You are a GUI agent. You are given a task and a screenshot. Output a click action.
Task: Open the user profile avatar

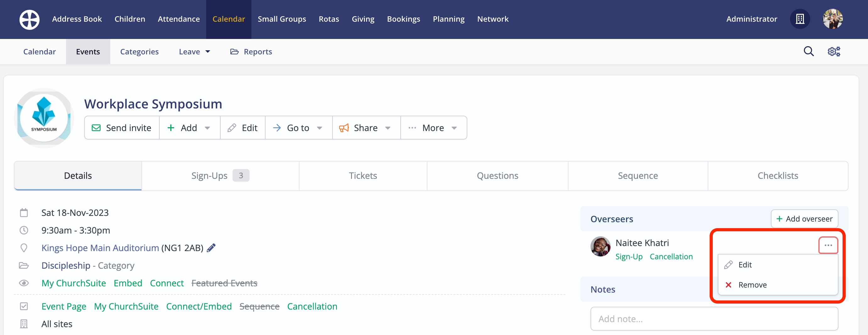pyautogui.click(x=832, y=19)
